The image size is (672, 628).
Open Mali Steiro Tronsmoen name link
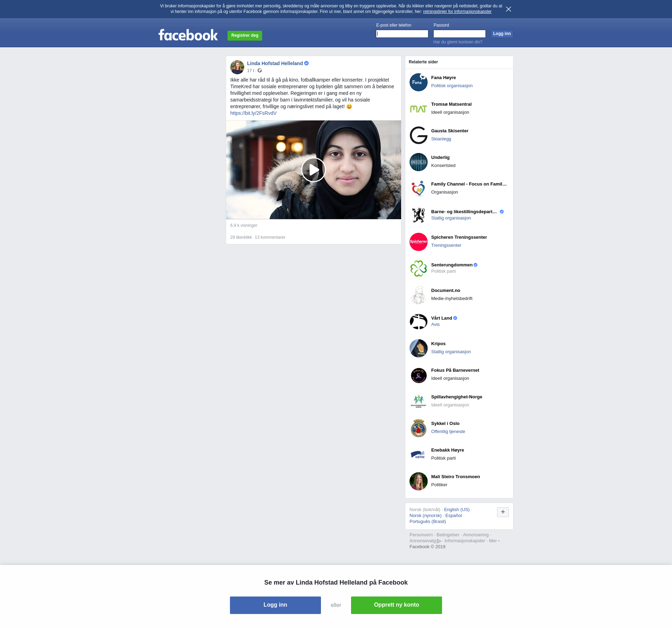coord(455,477)
